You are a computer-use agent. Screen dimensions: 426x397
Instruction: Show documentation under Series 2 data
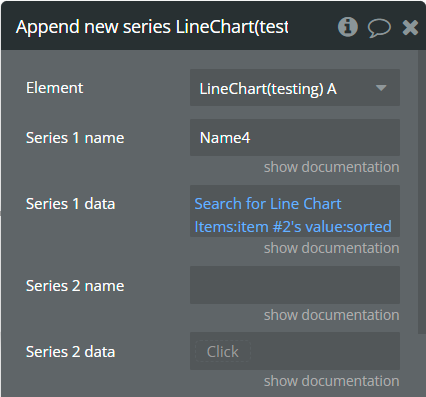click(x=331, y=381)
